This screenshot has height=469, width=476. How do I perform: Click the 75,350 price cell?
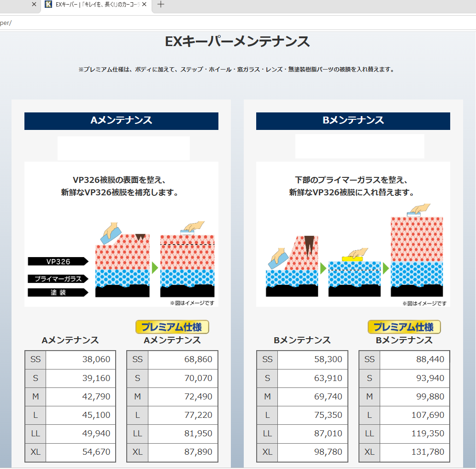(x=313, y=415)
